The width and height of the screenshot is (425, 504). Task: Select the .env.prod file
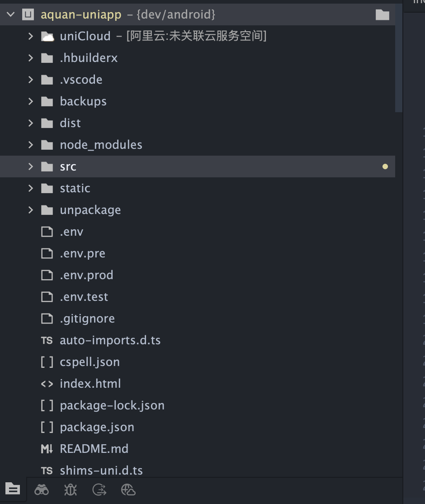[x=86, y=275]
